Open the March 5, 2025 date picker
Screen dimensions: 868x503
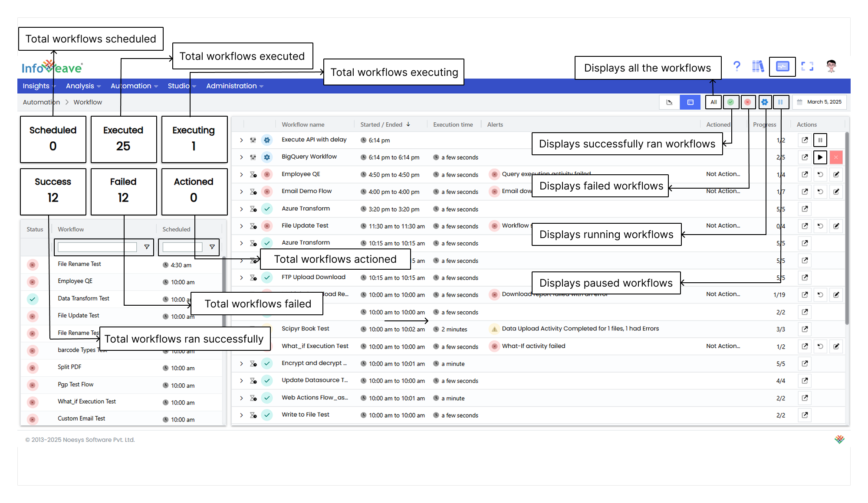tap(819, 102)
